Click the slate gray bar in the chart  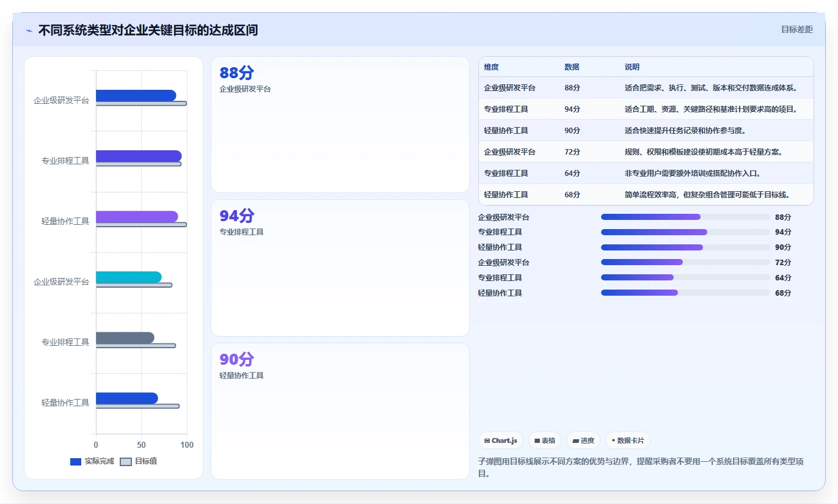click(x=125, y=338)
